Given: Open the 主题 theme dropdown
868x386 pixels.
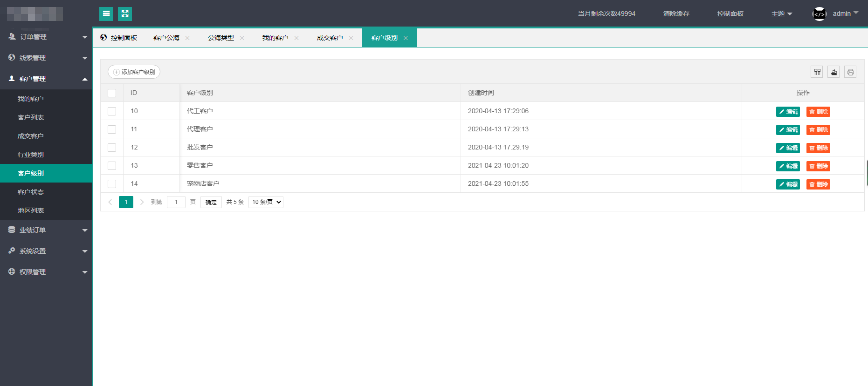Looking at the screenshot, I should point(781,14).
